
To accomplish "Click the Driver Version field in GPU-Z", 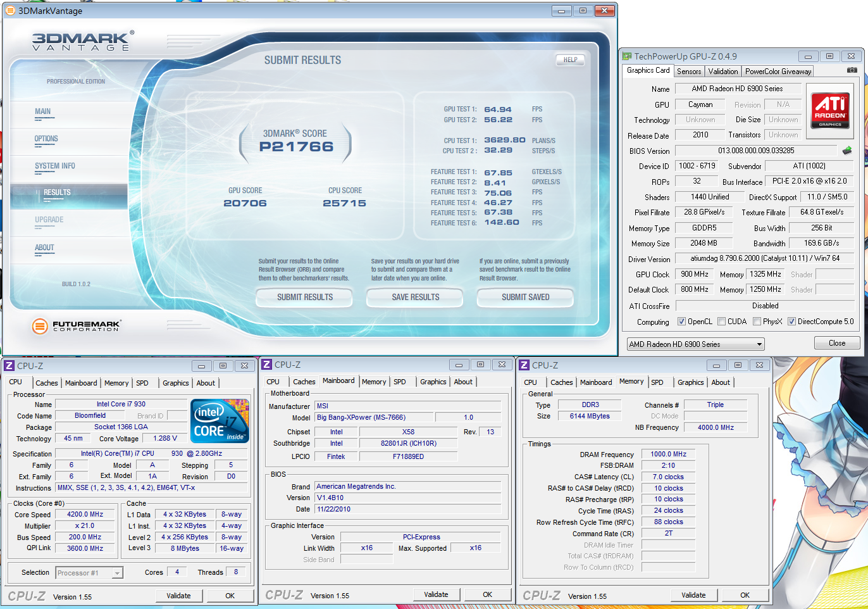I will pyautogui.click(x=764, y=258).
